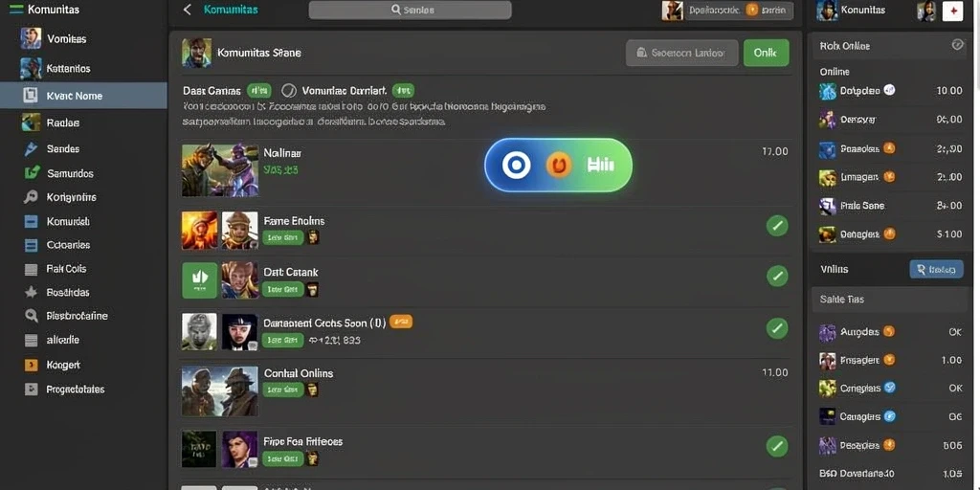
Task: Open the Raalas item's game icon
Action: [31, 122]
